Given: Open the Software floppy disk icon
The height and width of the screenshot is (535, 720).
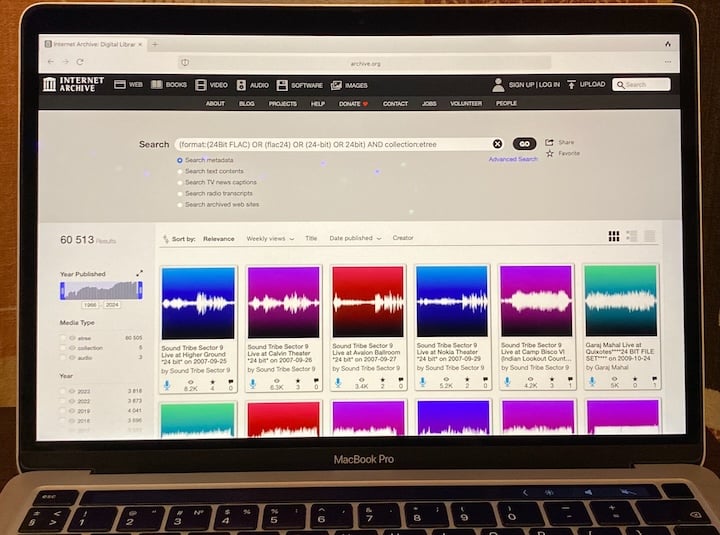Looking at the screenshot, I should pos(282,85).
